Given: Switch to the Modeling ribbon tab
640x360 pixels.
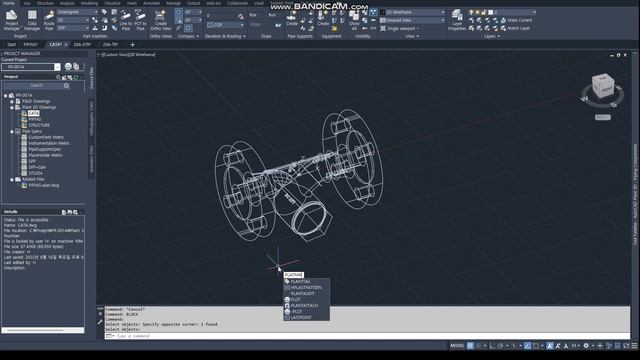Looking at the screenshot, I should [89, 3].
